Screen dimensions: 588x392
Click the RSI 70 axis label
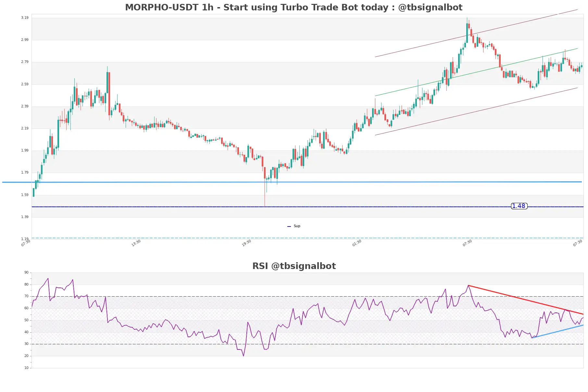[26, 296]
